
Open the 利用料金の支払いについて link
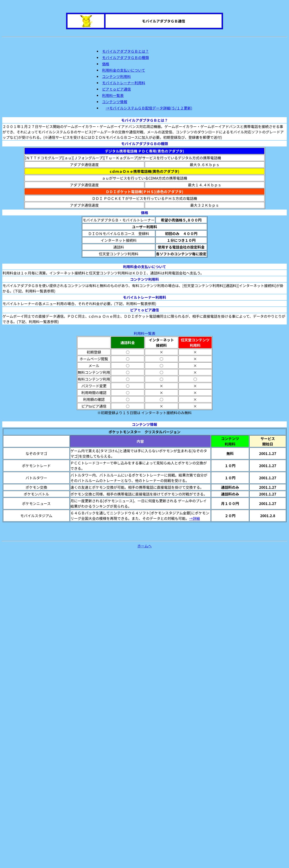click(124, 70)
